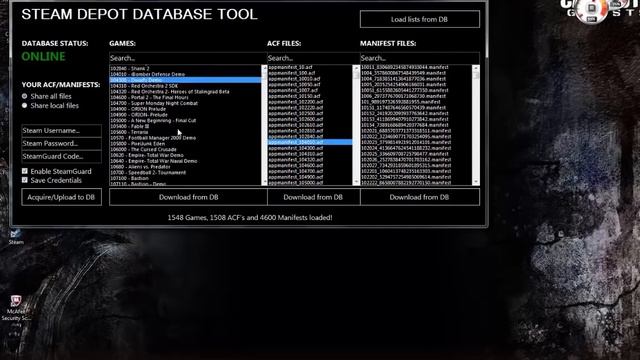Screen dimensions: 640x360
Task: Select the iBomber Defense Demo entry
Action: (185, 74)
